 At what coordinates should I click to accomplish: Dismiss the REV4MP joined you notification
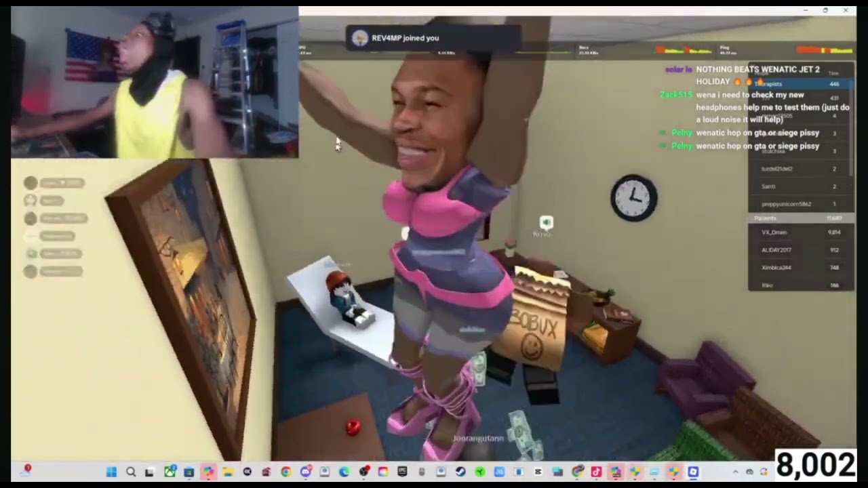click(433, 38)
